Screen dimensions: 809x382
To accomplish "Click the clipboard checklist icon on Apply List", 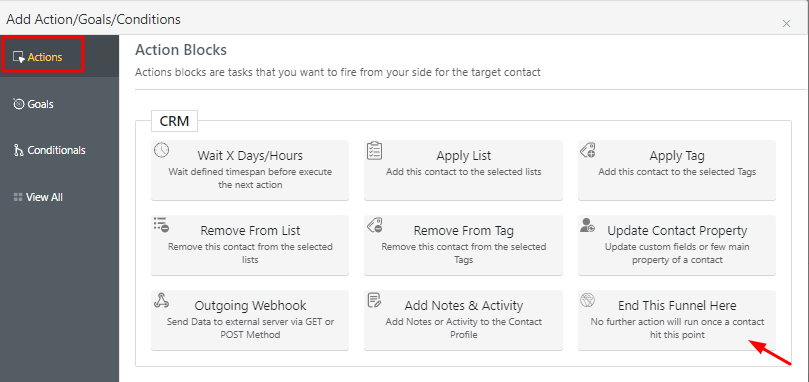I will [374, 150].
